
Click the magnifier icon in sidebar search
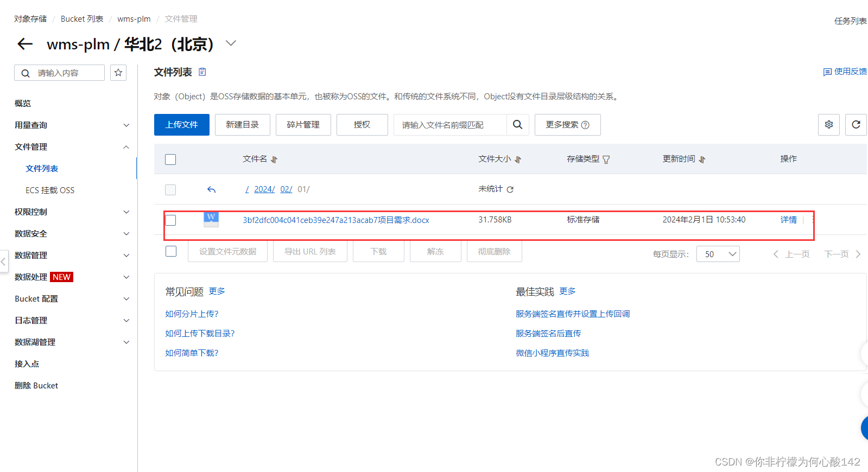click(x=26, y=73)
